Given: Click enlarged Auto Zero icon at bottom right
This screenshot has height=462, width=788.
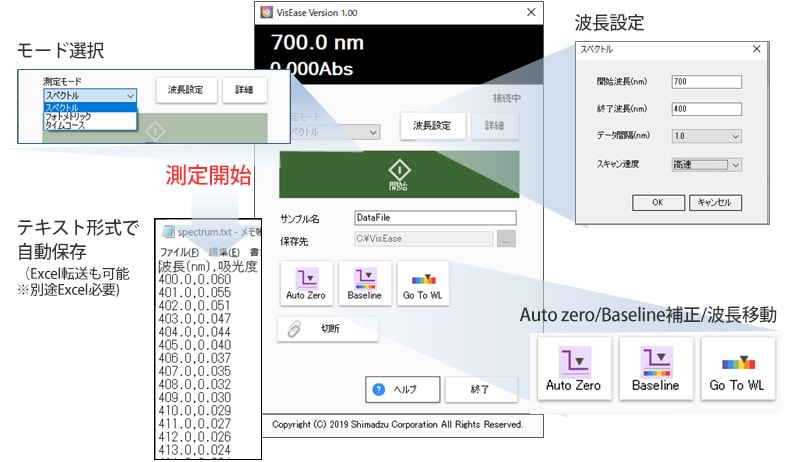Looking at the screenshot, I should pos(574,368).
